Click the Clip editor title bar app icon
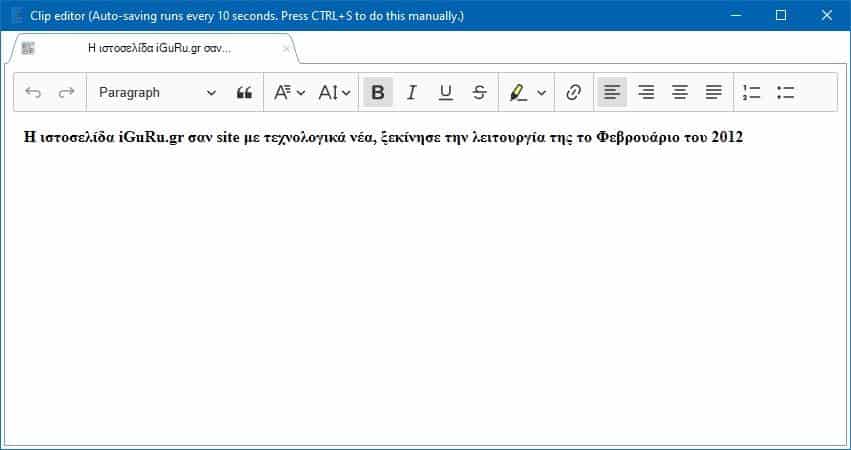Screen dimensions: 851x450 tap(17, 16)
